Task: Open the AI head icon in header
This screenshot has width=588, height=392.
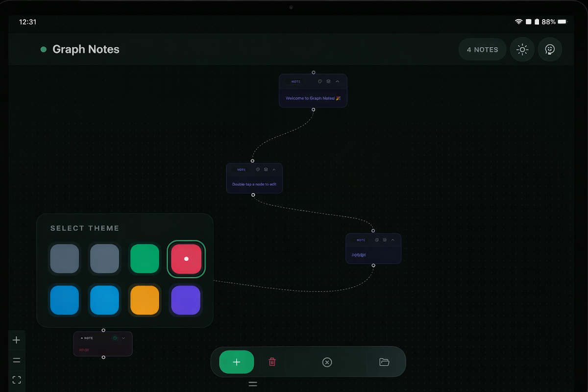Action: coord(550,49)
